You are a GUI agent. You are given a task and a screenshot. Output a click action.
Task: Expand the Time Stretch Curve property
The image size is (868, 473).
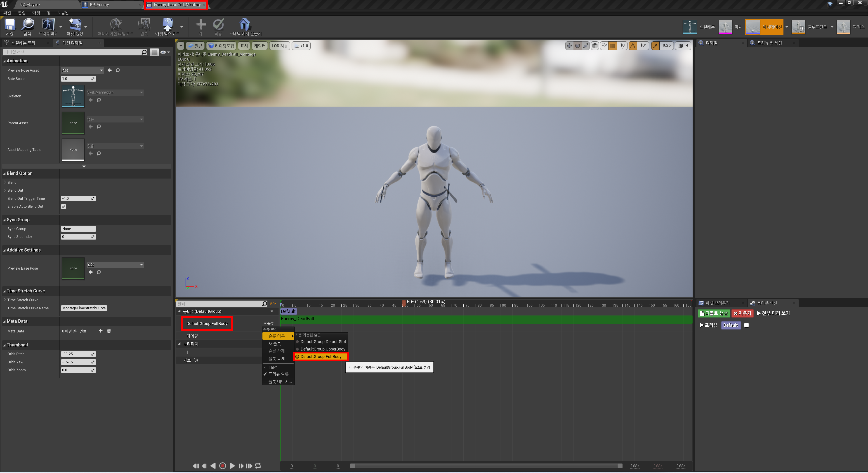5,300
